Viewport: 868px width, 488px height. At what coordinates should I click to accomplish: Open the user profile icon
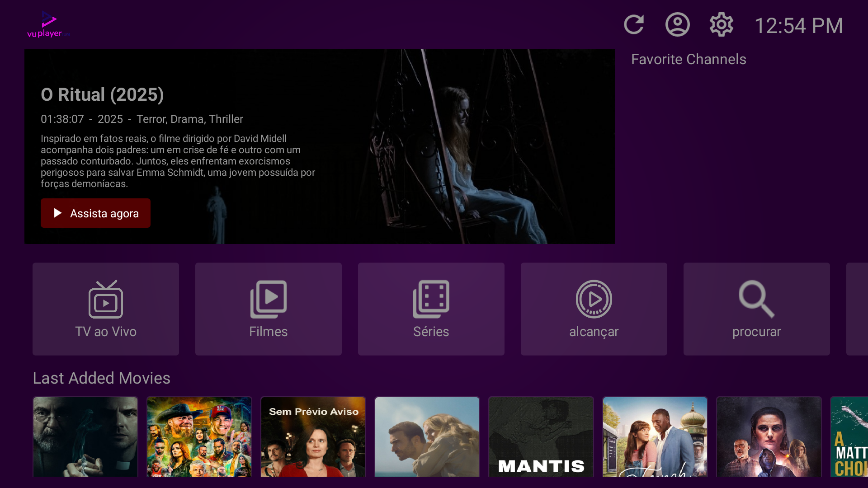coord(677,25)
